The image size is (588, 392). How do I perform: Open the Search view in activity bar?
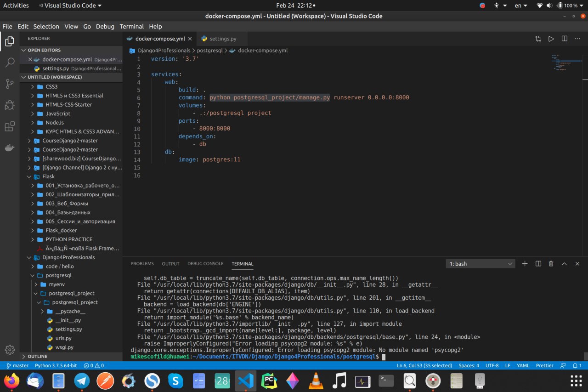tap(10, 63)
